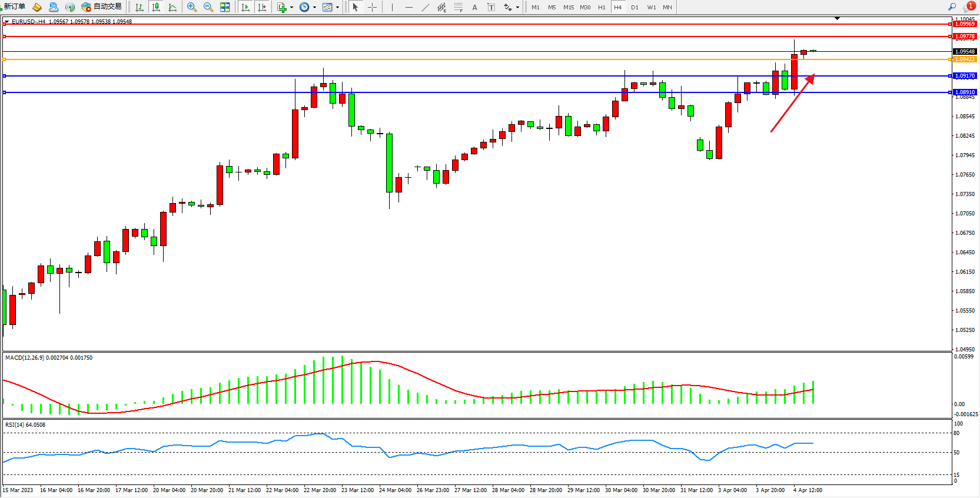Select the text label tool
The height and width of the screenshot is (498, 980).
[491, 7]
